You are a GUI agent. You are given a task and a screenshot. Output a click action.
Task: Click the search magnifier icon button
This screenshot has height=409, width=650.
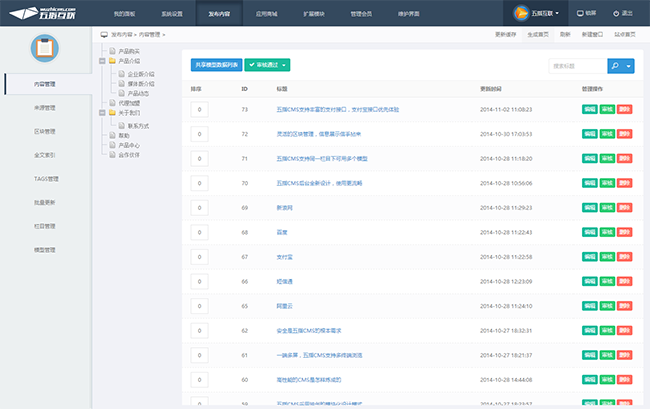(x=615, y=65)
